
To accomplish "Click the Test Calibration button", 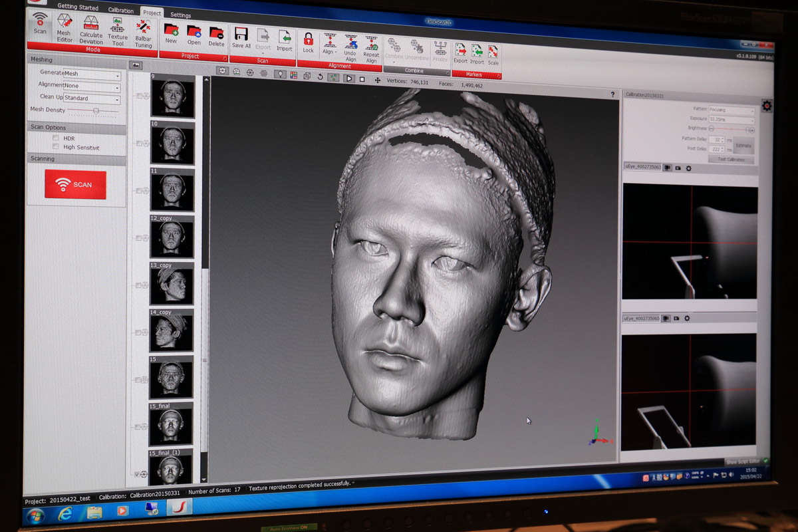I will point(731,160).
